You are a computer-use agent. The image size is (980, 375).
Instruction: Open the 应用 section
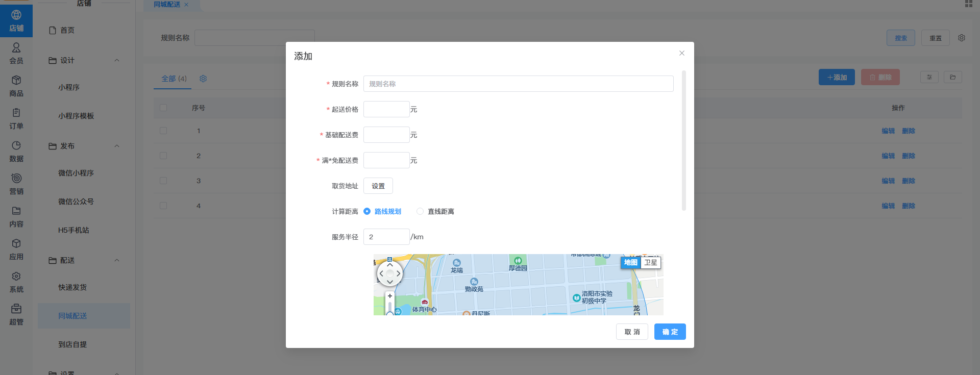point(16,249)
